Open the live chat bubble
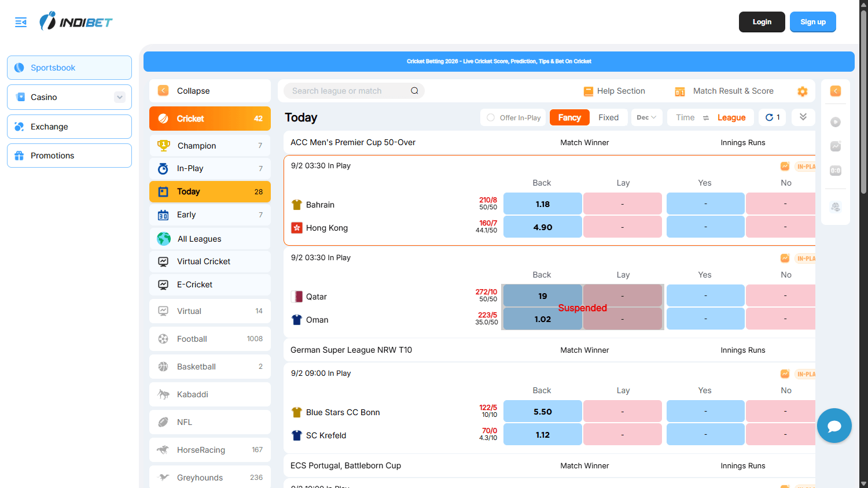This screenshot has width=868, height=488. 834,426
